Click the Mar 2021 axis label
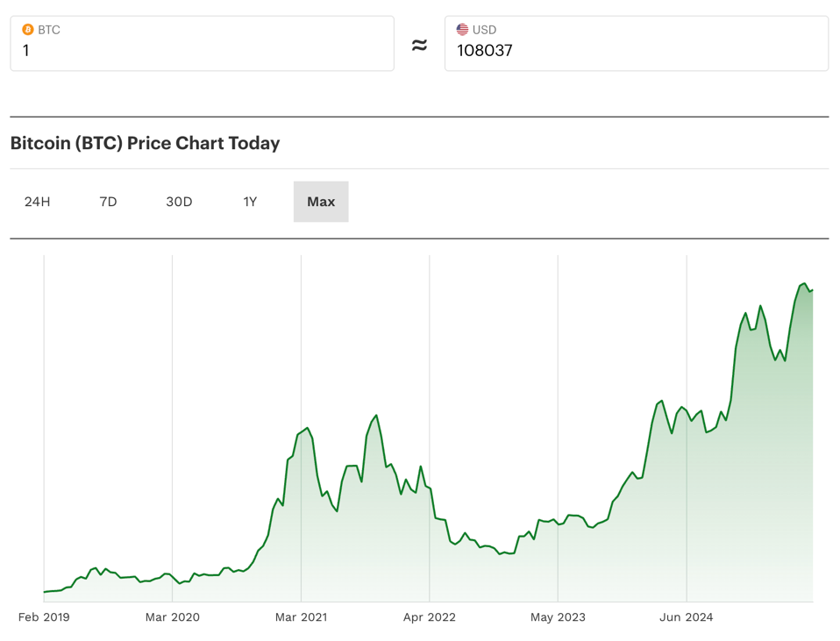 click(301, 617)
